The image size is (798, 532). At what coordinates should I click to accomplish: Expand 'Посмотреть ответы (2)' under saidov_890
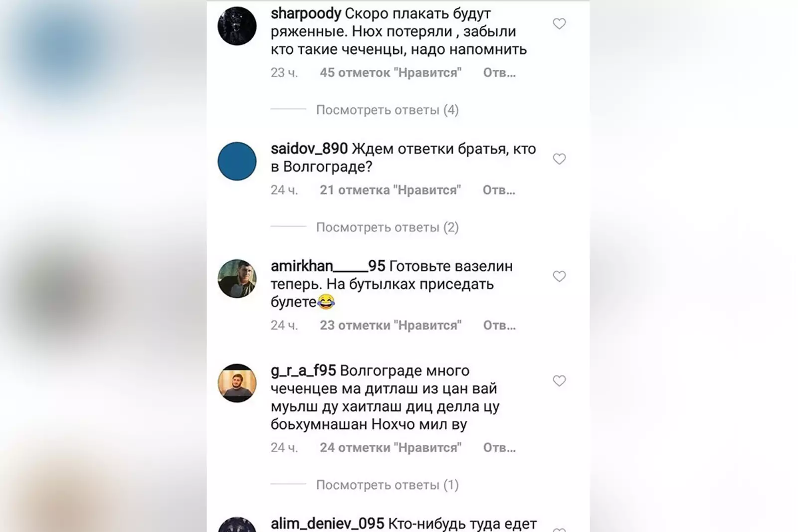tap(387, 227)
